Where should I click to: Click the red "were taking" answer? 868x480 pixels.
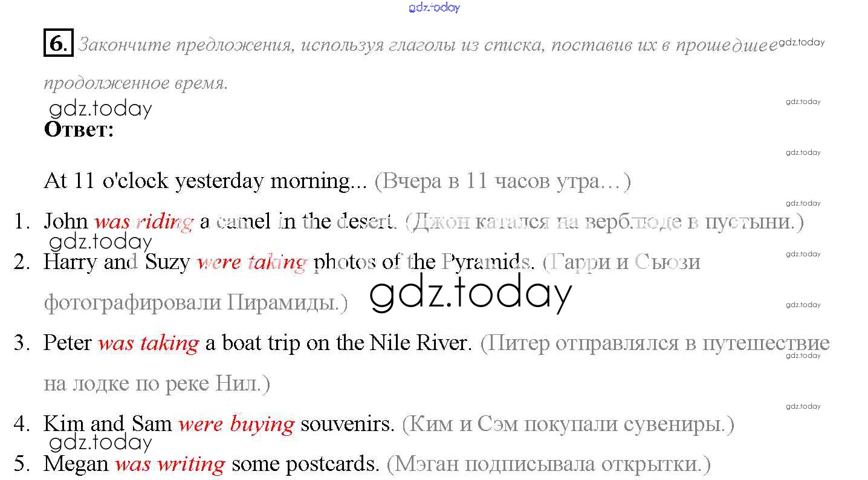coord(252,262)
